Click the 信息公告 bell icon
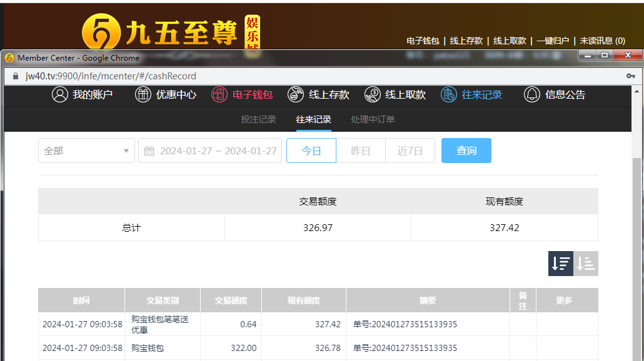 pos(532,95)
